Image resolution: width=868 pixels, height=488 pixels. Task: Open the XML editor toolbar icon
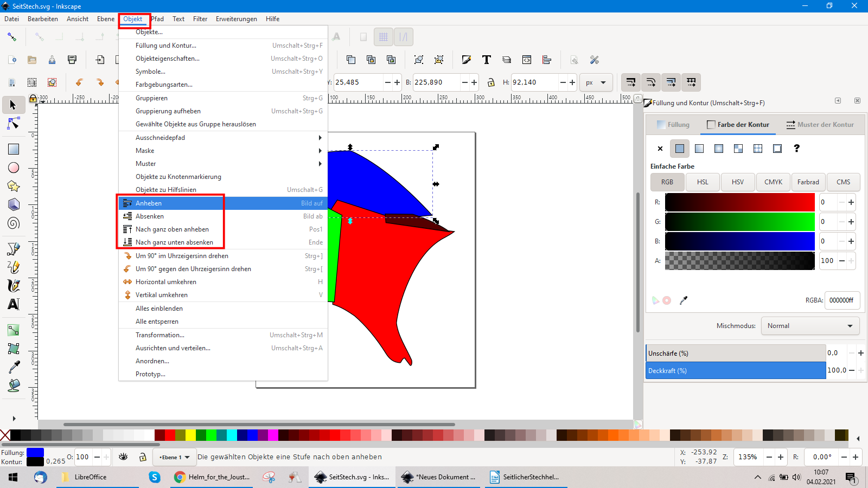[526, 60]
